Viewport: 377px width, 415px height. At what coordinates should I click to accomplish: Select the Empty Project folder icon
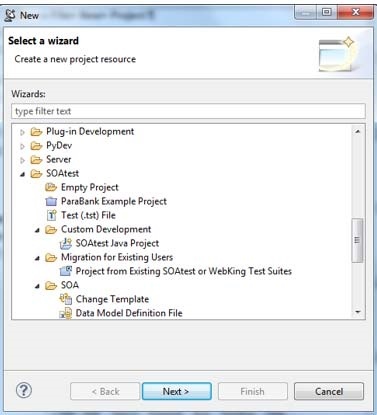pyautogui.click(x=51, y=187)
